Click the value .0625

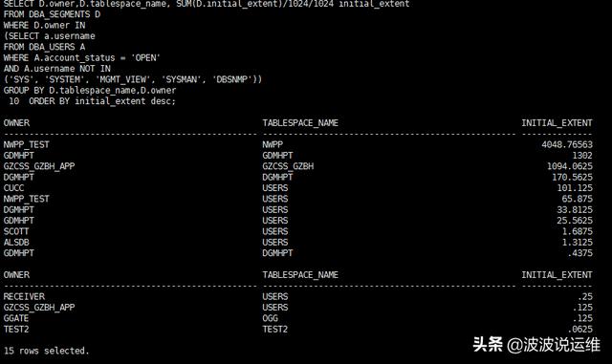(580, 330)
